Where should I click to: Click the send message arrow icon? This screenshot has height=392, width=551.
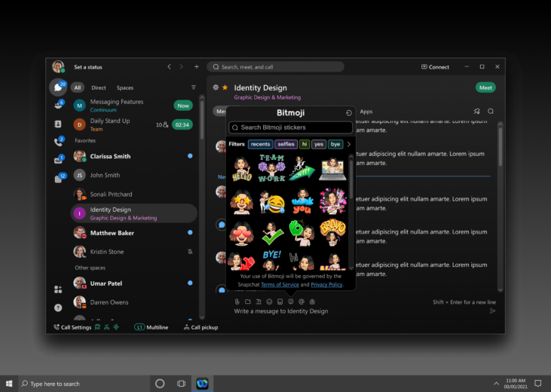coord(492,311)
